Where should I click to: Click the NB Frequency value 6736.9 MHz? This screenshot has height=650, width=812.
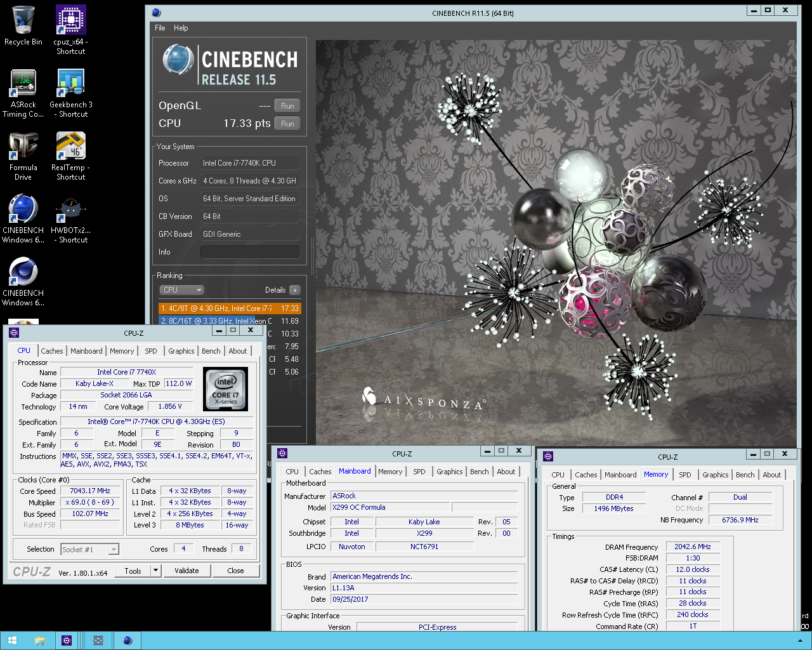coord(740,521)
